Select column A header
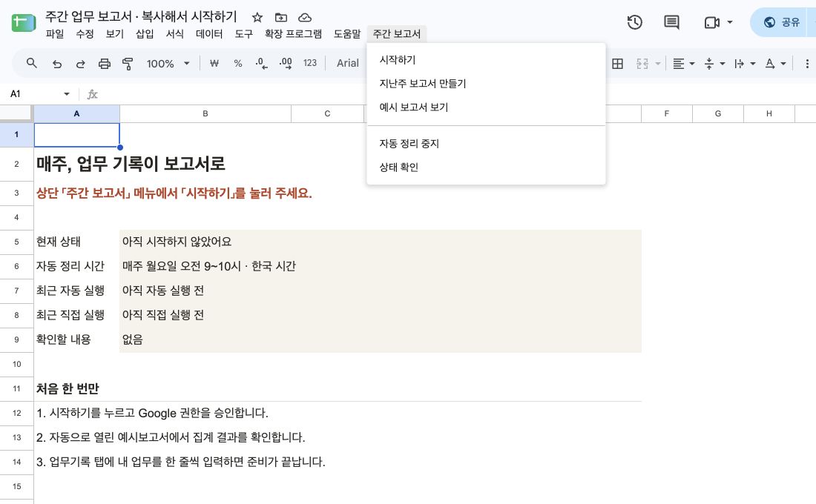The image size is (816, 504). [76, 113]
